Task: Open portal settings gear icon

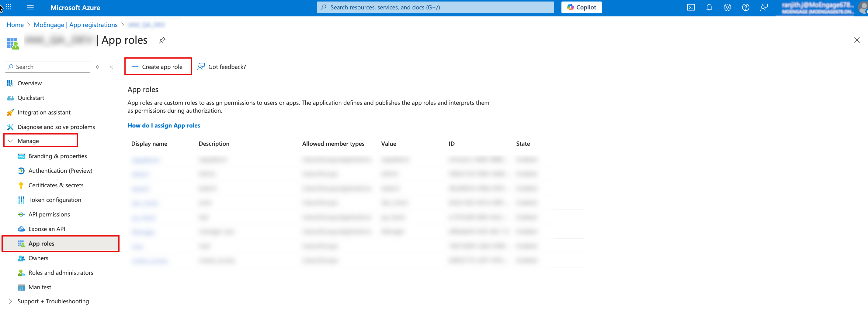Action: (x=727, y=7)
